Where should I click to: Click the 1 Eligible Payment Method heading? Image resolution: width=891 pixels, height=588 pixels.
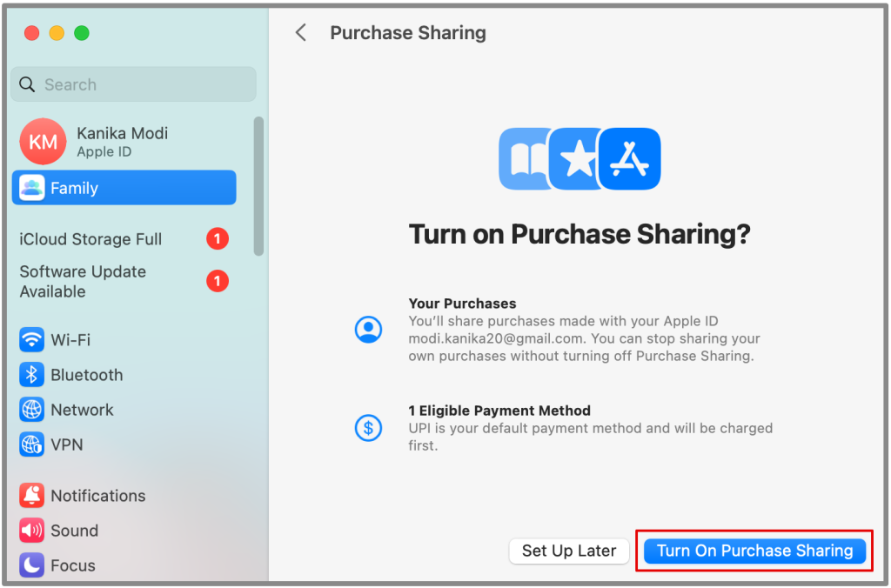point(499,411)
